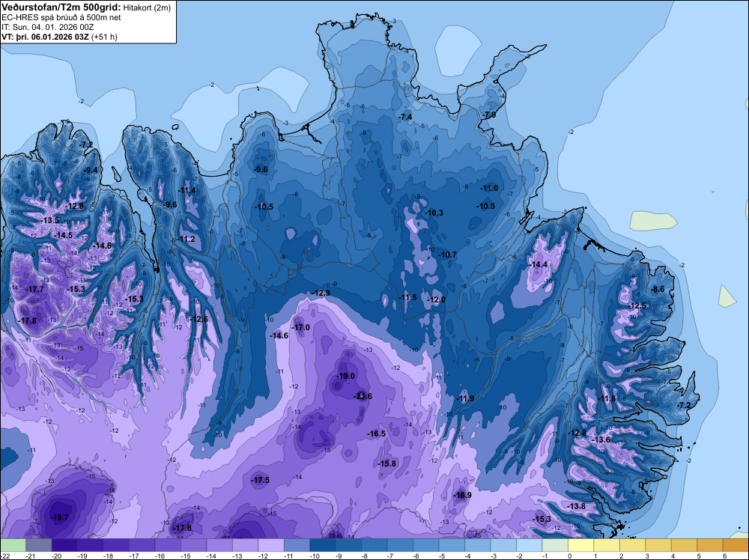Click the legend swatch labeled -12

click(271, 545)
